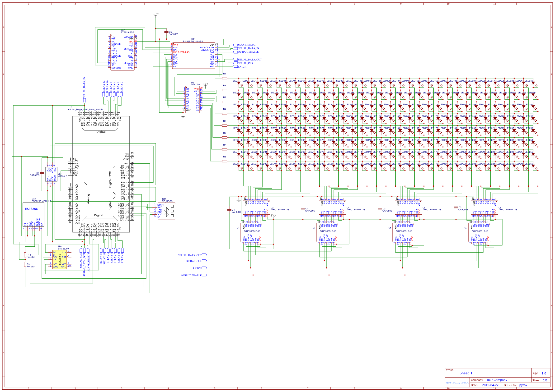Select capacitor C5 near the 3v3 rail
This screenshot has height=392, width=555.
[166, 32]
